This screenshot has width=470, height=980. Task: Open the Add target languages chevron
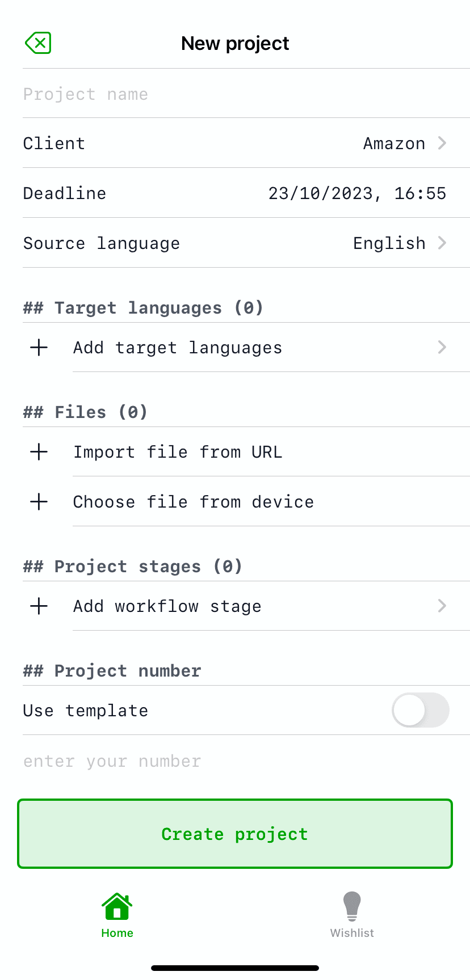point(442,348)
